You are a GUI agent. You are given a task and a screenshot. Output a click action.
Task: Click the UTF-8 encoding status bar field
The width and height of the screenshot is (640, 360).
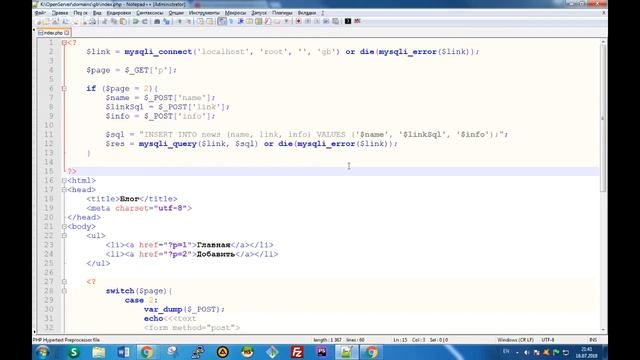(x=548, y=340)
